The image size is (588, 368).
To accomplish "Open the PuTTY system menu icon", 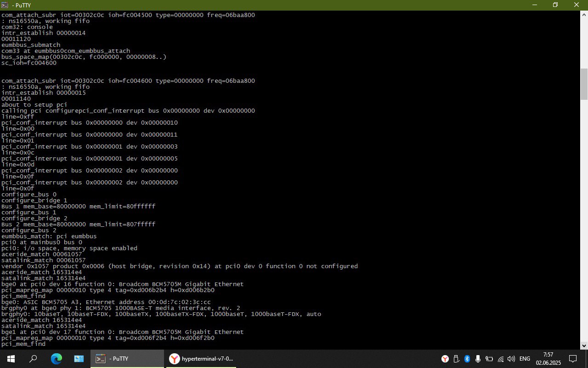I will (5, 5).
